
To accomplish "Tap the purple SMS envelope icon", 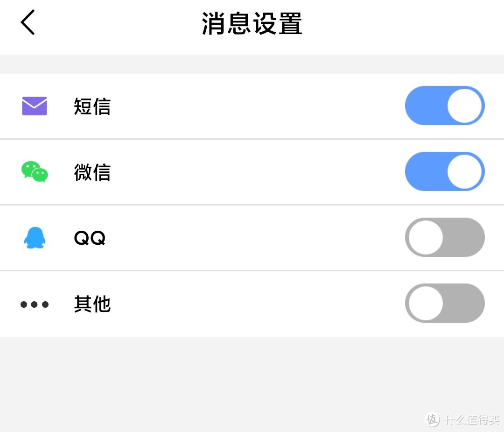I will [35, 106].
